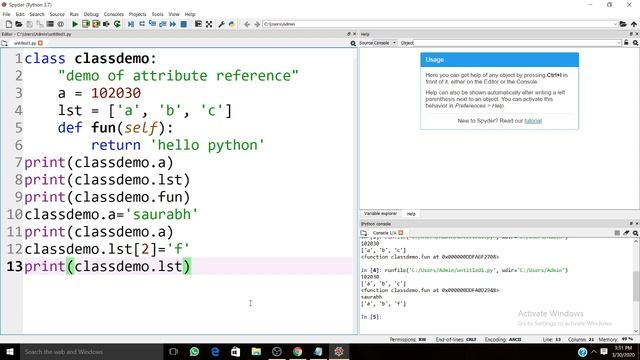Open File Explorer from the taskbar
This screenshot has width=640, height=360.
256,352
